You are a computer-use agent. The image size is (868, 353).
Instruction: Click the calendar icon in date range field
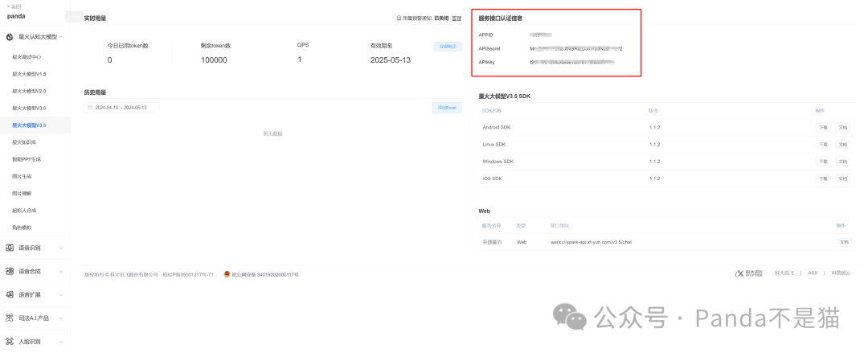pos(90,108)
